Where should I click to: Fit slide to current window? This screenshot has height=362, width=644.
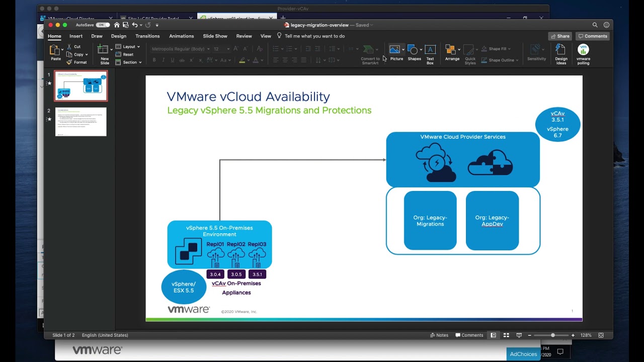tap(601, 335)
